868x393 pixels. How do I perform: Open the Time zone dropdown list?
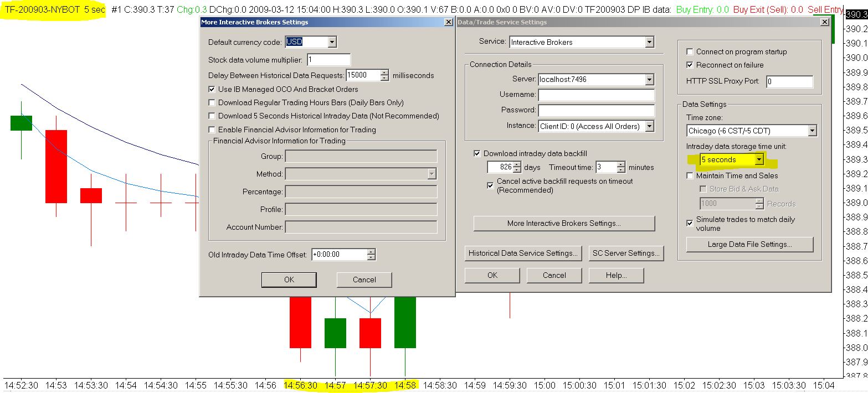pyautogui.click(x=811, y=131)
